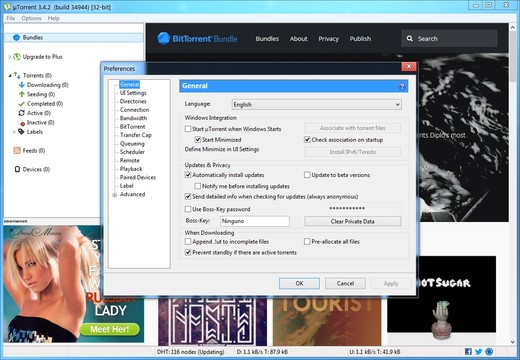
Task: Open the Language dropdown
Action: (x=317, y=105)
